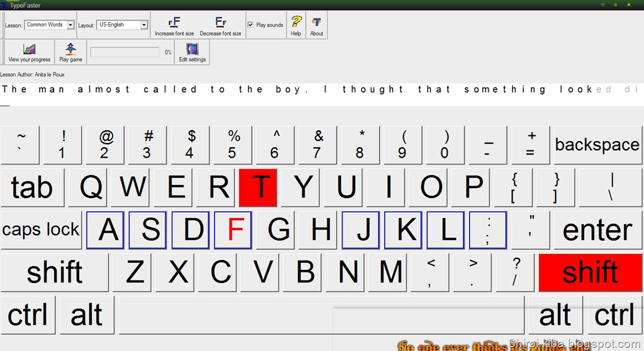Click the left shift key

(x=55, y=272)
